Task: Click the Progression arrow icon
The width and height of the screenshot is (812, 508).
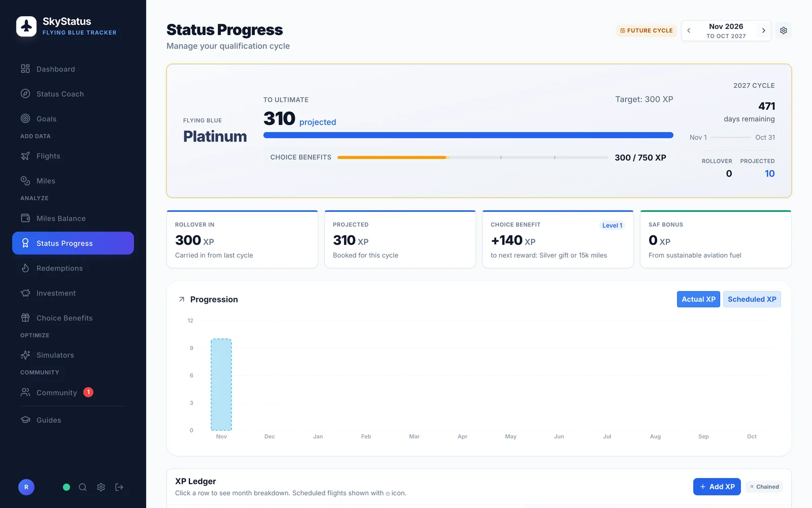Action: (182, 299)
